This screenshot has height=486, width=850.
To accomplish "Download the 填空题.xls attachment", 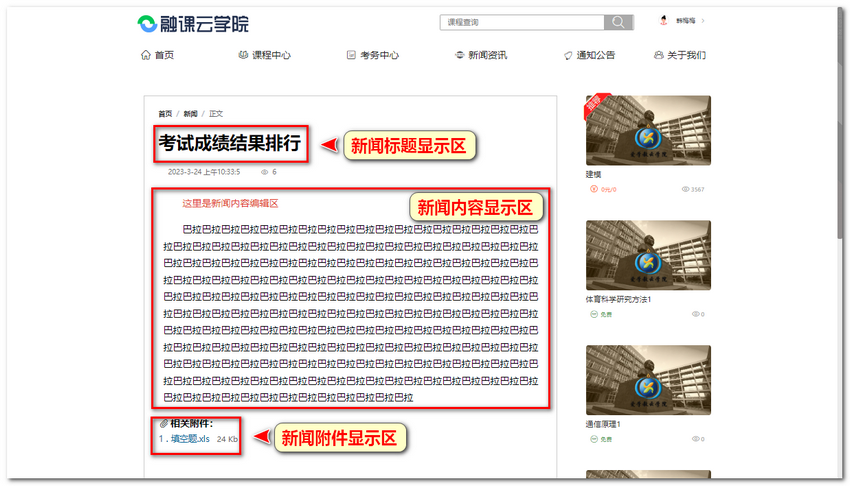I will coord(189,439).
